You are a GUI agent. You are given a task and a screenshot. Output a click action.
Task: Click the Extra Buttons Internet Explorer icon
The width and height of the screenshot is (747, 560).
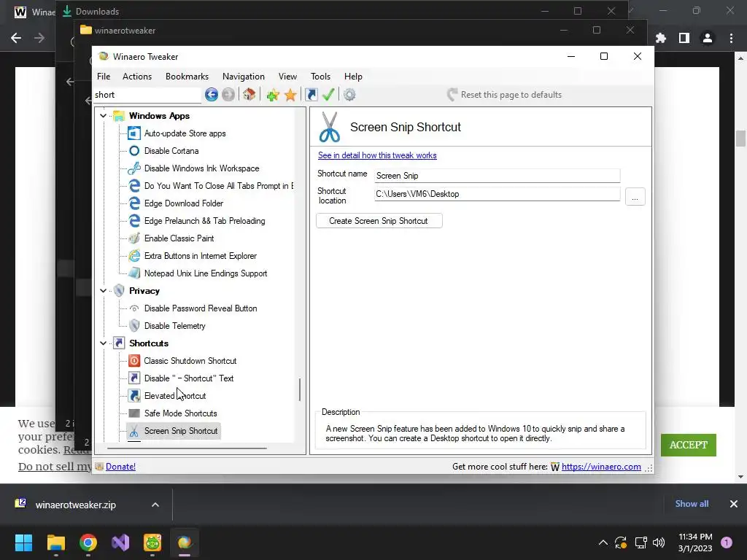pyautogui.click(x=134, y=256)
